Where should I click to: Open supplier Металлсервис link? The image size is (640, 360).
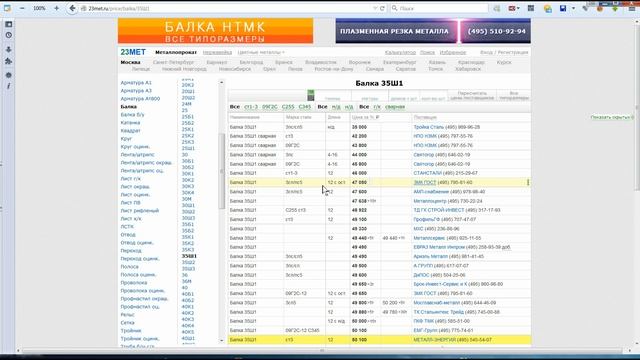click(x=429, y=238)
